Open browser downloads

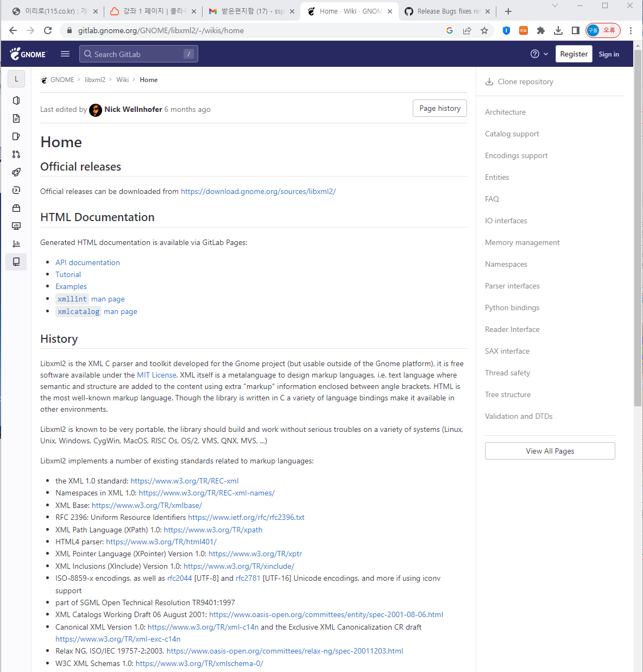(x=558, y=30)
